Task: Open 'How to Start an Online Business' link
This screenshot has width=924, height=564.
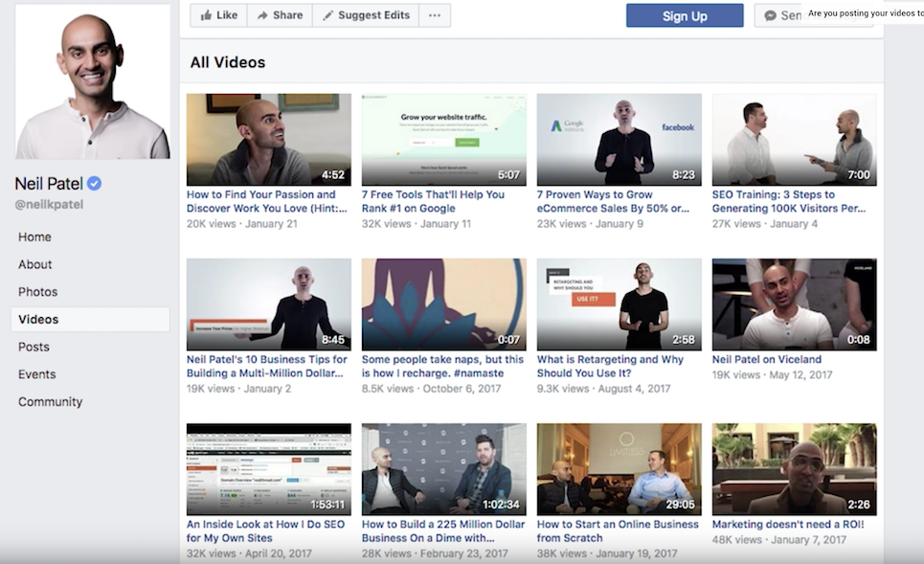Action: click(x=618, y=531)
